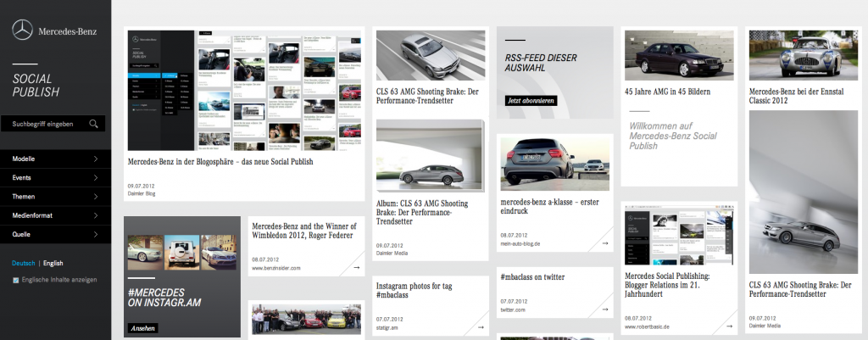Open 45 Jahre AMG in 45 Bildern

667,92
